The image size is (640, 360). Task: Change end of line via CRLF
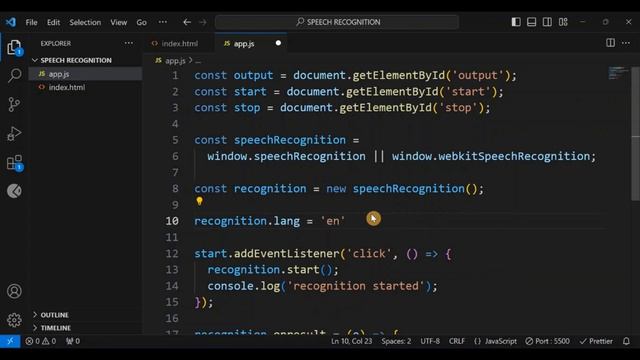[457, 341]
